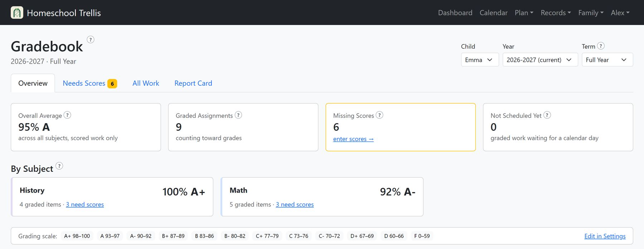Image resolution: width=644 pixels, height=249 pixels.
Task: Show help for Missing Scores
Action: coord(380,115)
